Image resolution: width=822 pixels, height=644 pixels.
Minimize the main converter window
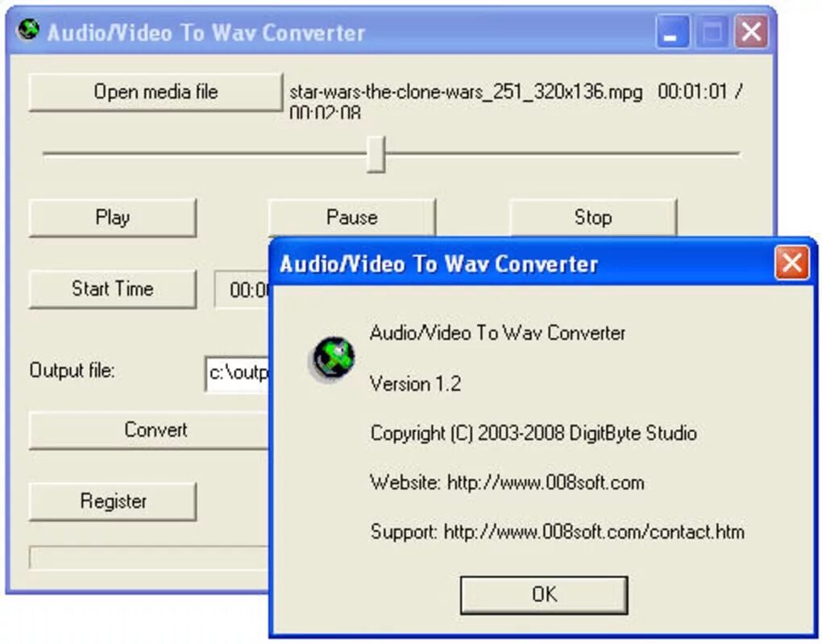coord(672,31)
